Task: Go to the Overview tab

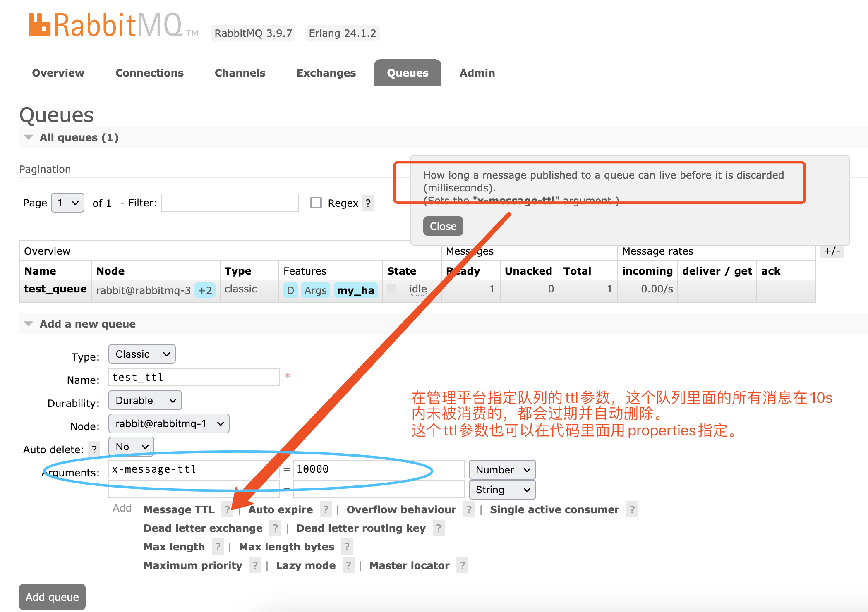Action: (58, 73)
